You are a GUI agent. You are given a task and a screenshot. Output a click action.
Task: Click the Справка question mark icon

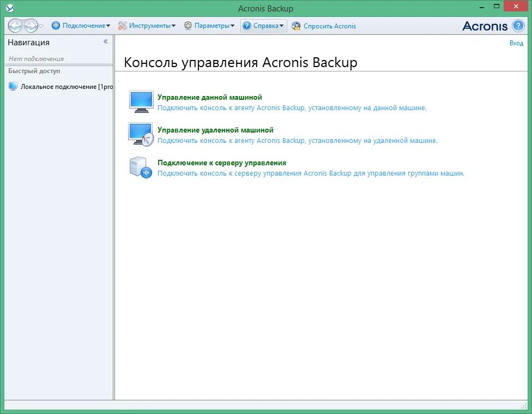tap(247, 26)
